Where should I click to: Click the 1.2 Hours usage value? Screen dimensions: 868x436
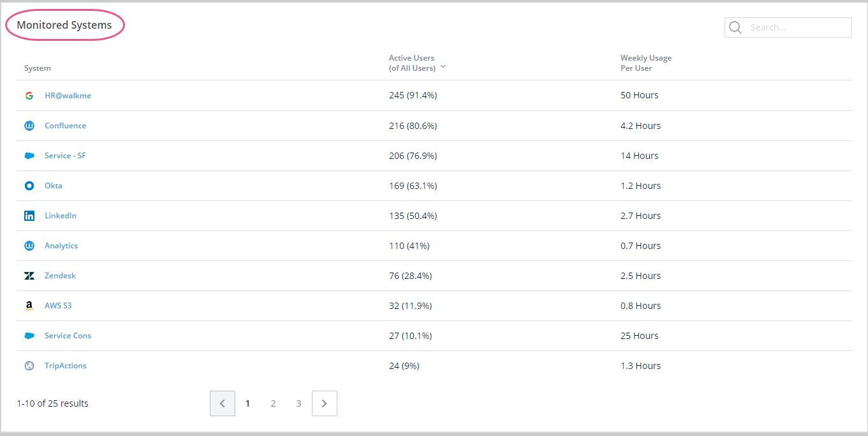pyautogui.click(x=640, y=186)
